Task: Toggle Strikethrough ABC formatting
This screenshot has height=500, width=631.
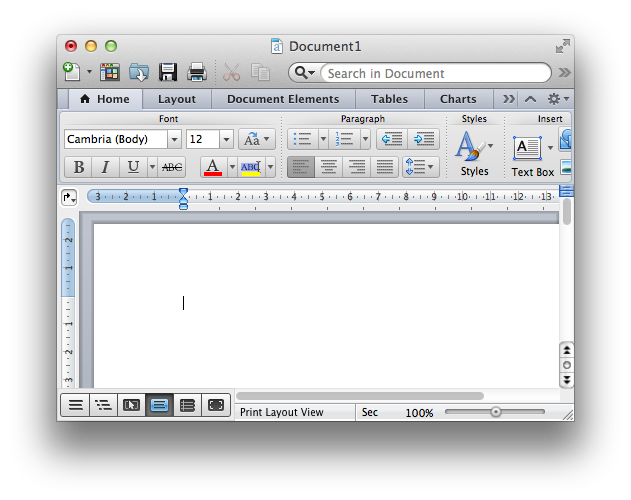Action: coord(172,167)
